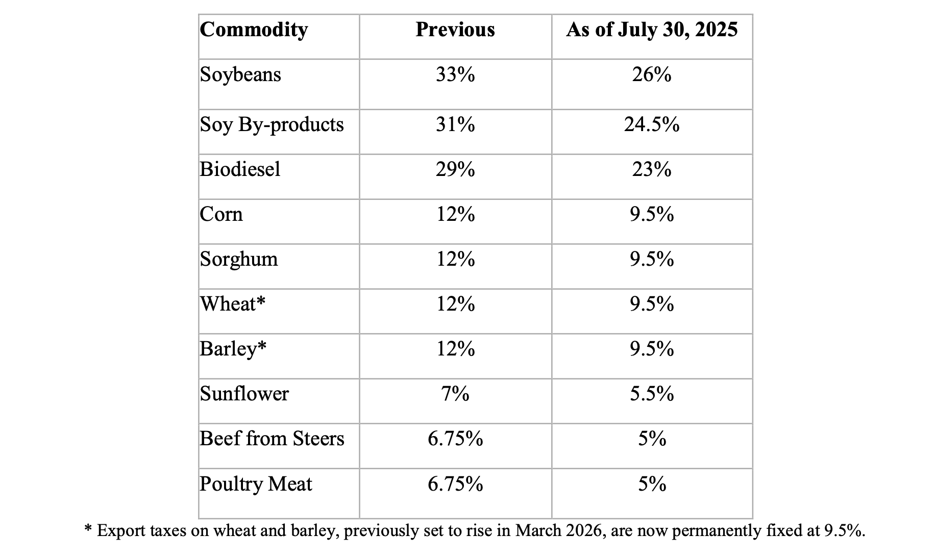Viewport: 935px width, 560px height.
Task: Click the Wheat* commodity cell
Action: pyautogui.click(x=233, y=304)
